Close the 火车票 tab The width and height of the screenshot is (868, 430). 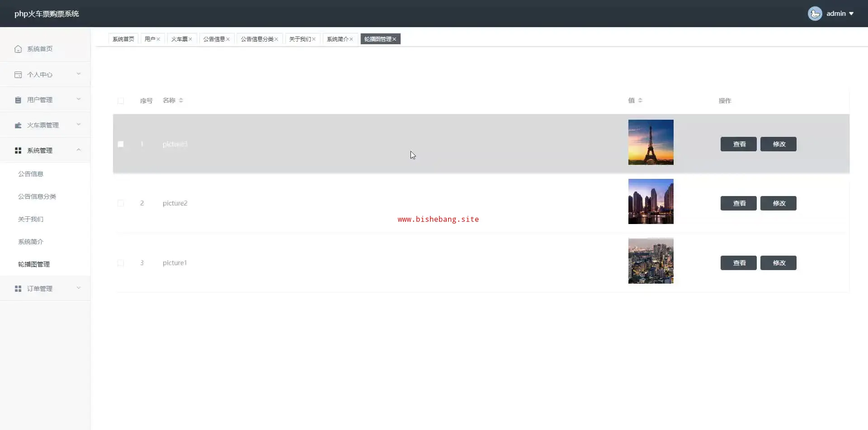(190, 39)
